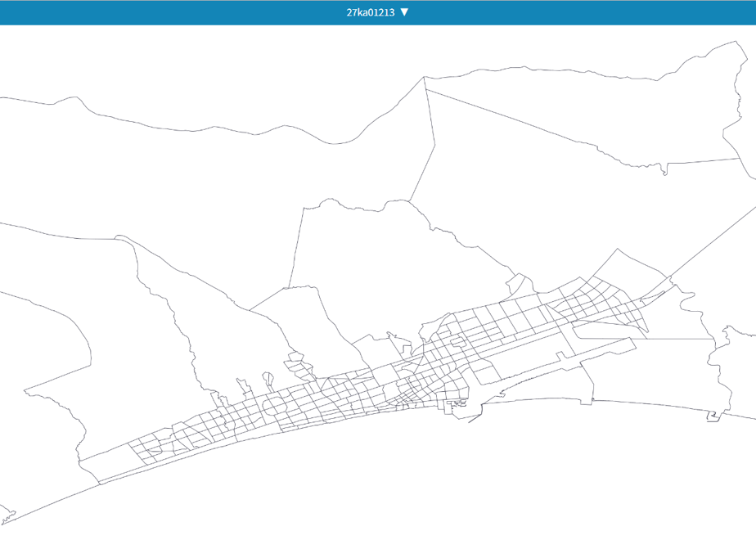
Task: Select the jagged polygon at the far right edge
Action: tap(733, 367)
